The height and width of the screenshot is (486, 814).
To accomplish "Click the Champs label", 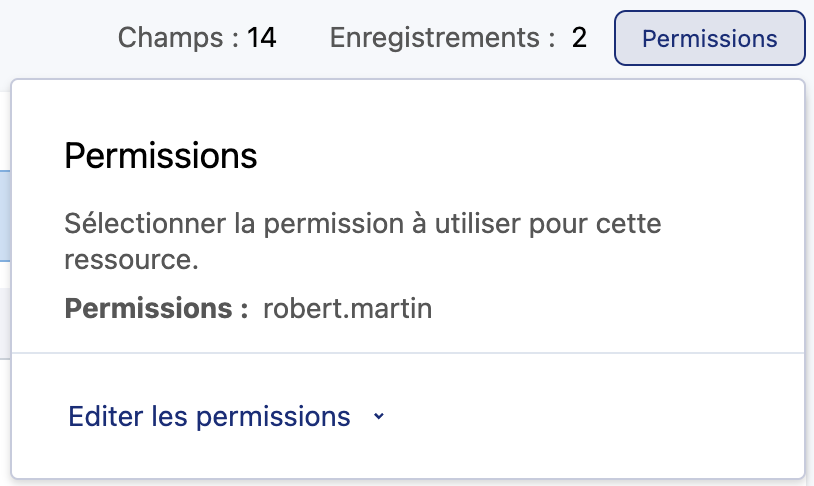I will [172, 39].
